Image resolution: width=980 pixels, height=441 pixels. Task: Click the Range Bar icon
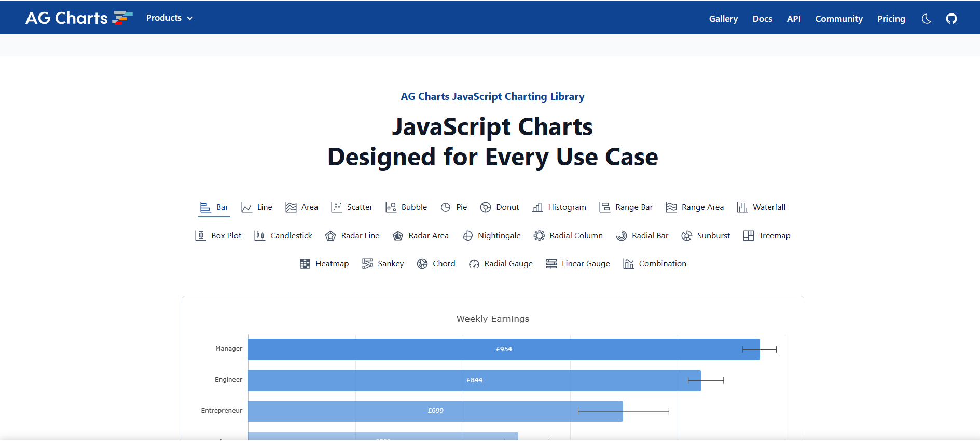click(605, 207)
